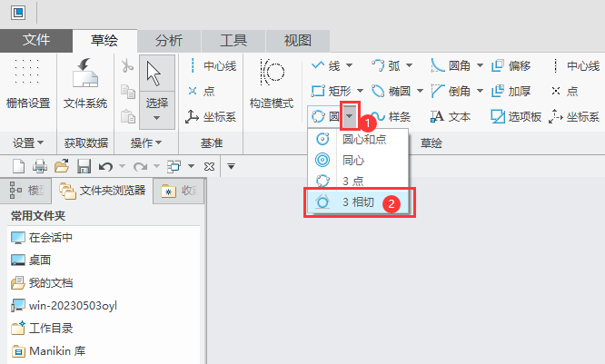Click the 文本 text tool
Viewport: 605px width, 364px height.
(451, 116)
